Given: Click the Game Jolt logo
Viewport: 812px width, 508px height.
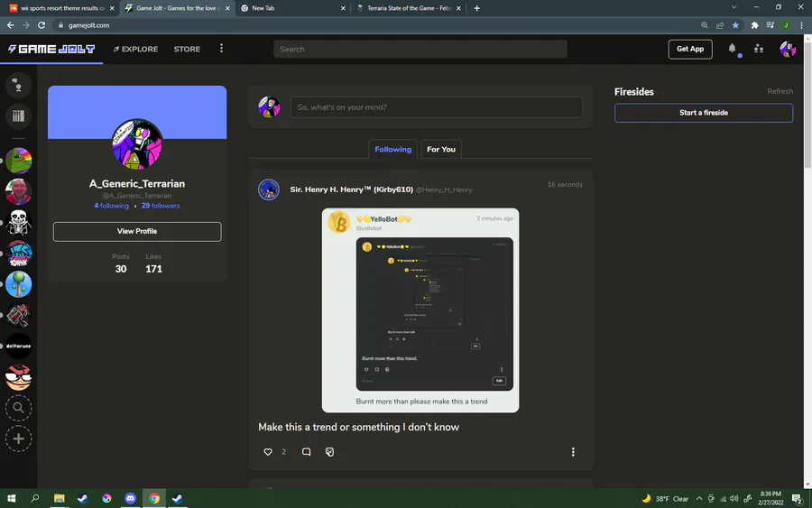Looking at the screenshot, I should (51, 50).
